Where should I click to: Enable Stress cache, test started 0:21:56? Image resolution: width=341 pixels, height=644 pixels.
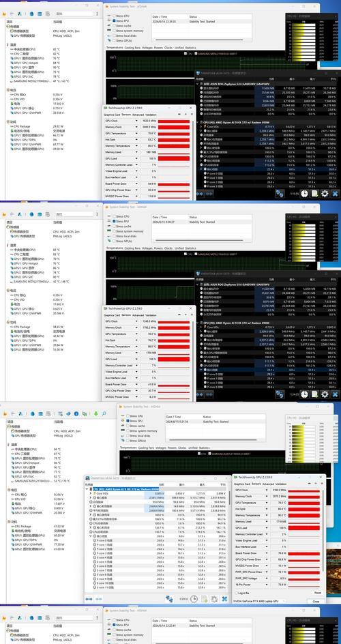pos(128,426)
